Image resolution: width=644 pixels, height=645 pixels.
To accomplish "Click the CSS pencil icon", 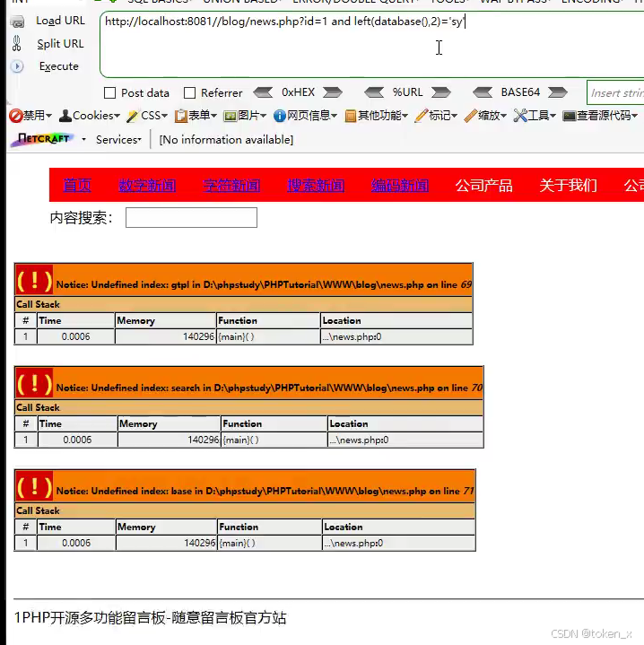I will point(133,116).
